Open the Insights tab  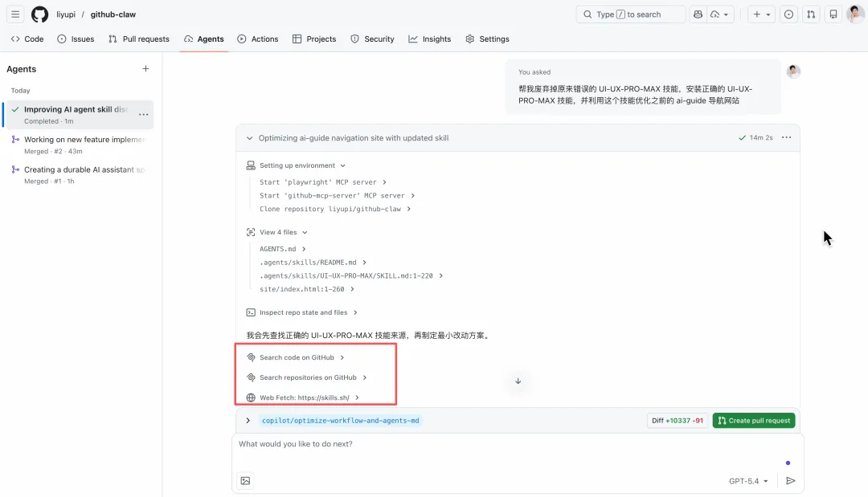(x=430, y=39)
